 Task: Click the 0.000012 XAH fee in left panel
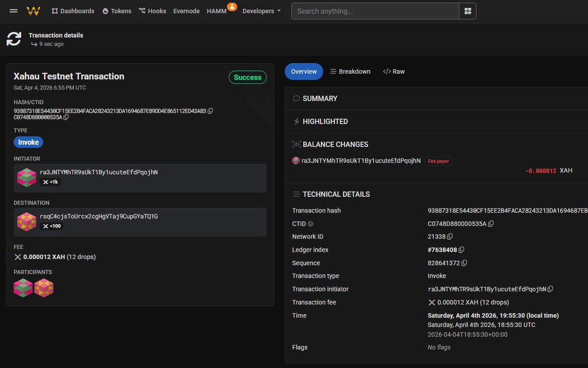click(x=54, y=257)
